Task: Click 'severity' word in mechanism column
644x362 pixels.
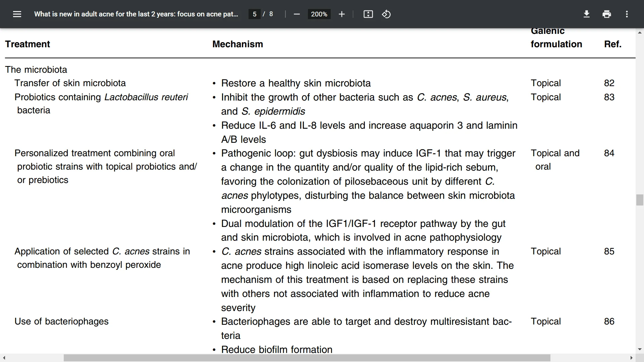Action: pos(238,307)
